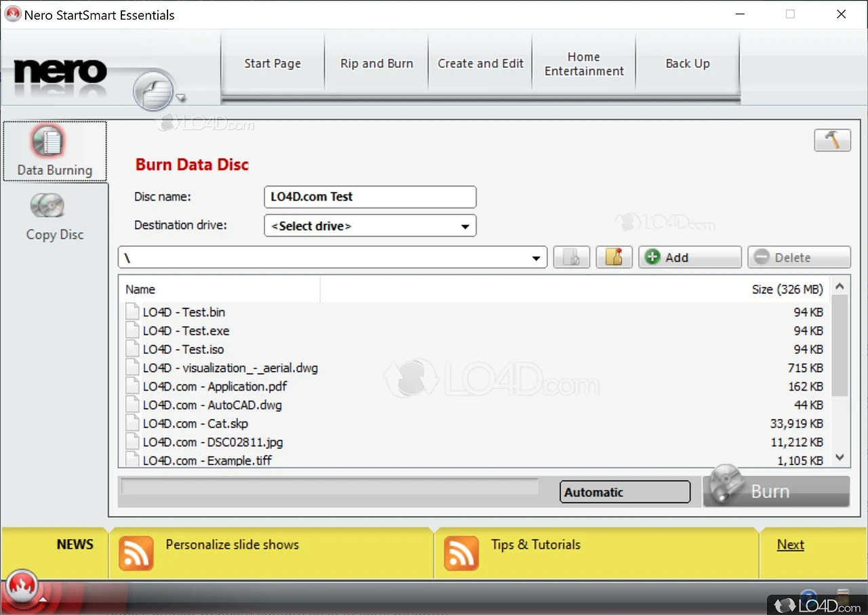Expand the Destination drive dropdown
Screen dimensions: 868x615
click(x=465, y=226)
